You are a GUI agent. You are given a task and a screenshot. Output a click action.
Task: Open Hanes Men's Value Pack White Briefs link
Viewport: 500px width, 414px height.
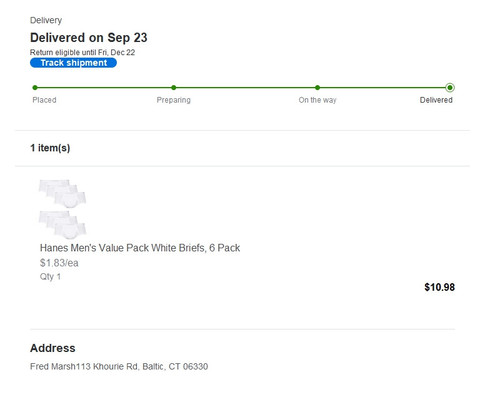(140, 248)
